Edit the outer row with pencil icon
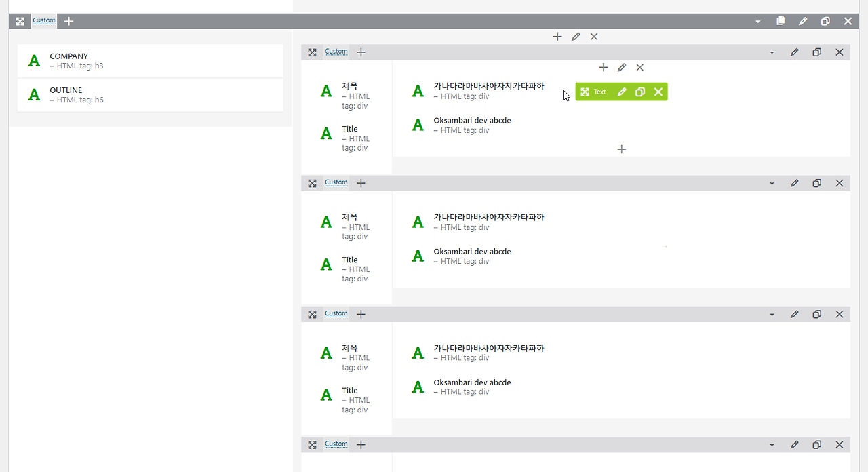This screenshot has height=472, width=868. 803,21
